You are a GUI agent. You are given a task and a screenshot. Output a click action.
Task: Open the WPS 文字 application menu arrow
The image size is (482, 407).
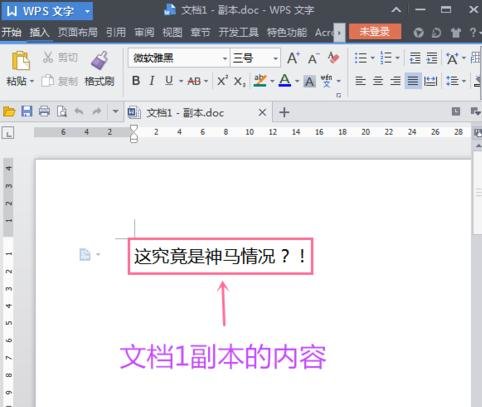pos(87,11)
